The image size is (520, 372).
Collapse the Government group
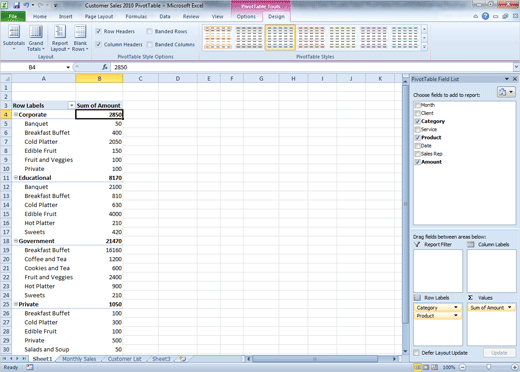[x=16, y=241]
